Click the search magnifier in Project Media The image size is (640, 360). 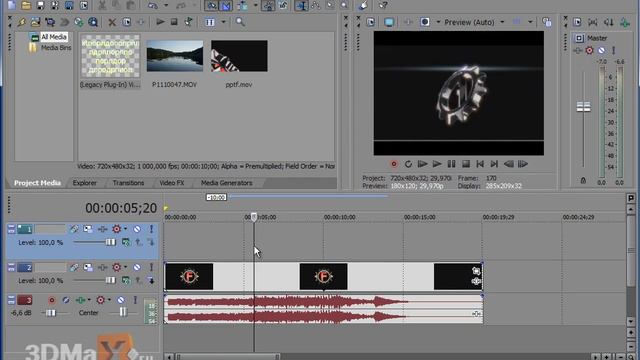(240, 22)
